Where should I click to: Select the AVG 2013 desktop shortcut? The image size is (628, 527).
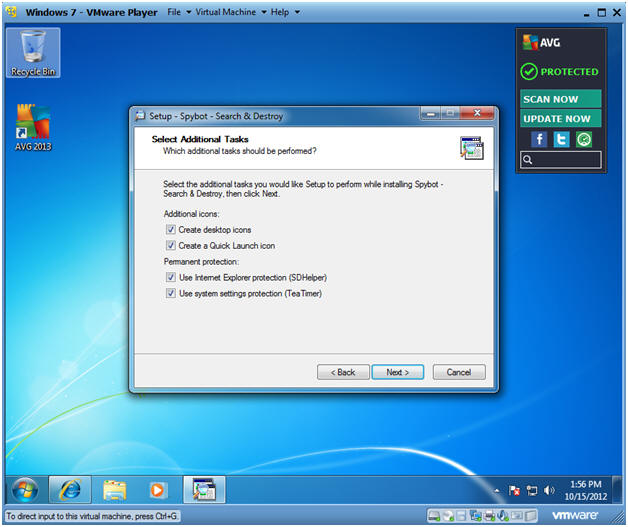[x=33, y=127]
